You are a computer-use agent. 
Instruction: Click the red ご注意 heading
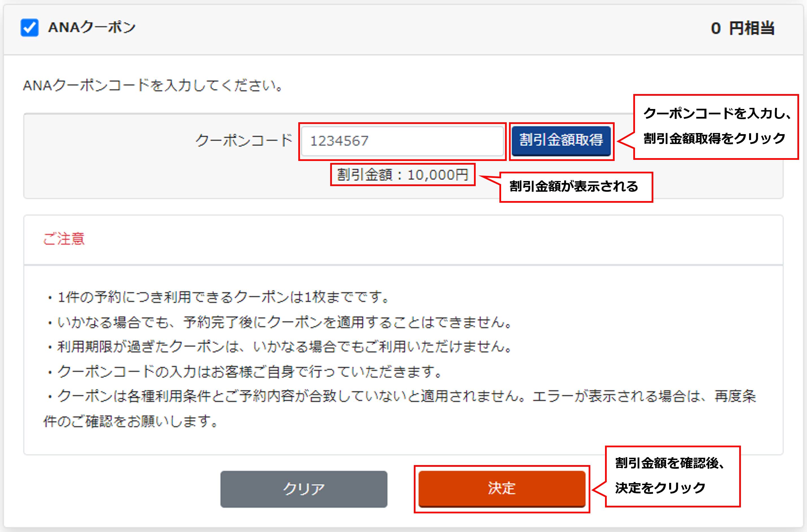[x=64, y=239]
